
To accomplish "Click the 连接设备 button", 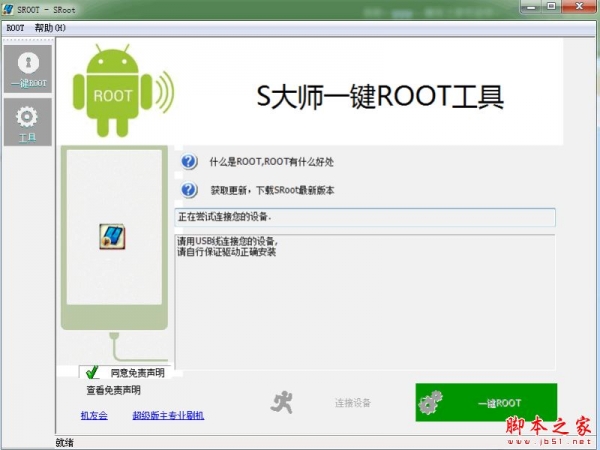I will (352, 403).
